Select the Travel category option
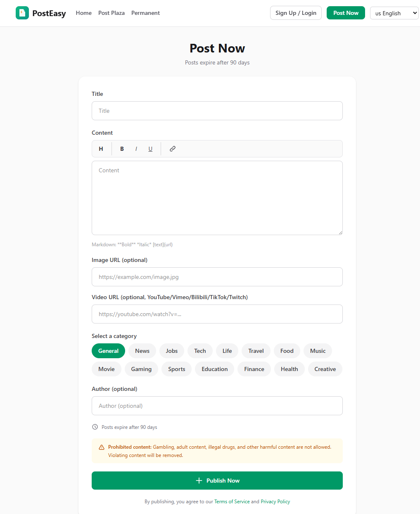This screenshot has width=420, height=514. pos(256,350)
